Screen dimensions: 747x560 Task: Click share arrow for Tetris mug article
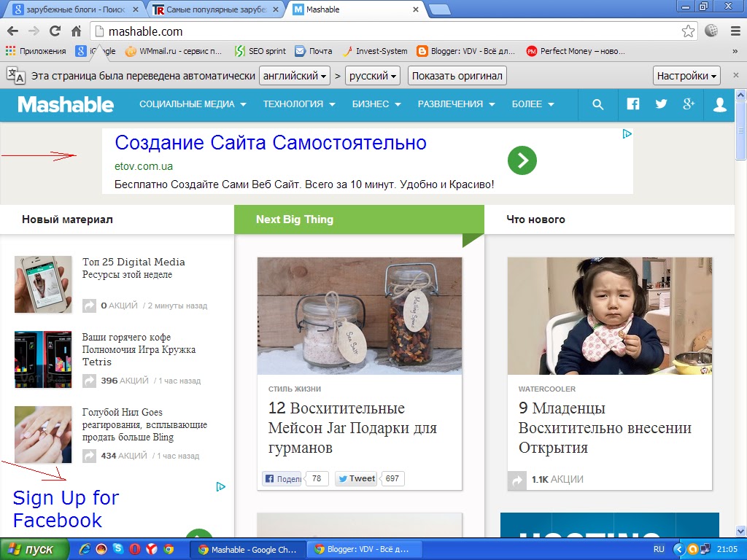pos(89,381)
